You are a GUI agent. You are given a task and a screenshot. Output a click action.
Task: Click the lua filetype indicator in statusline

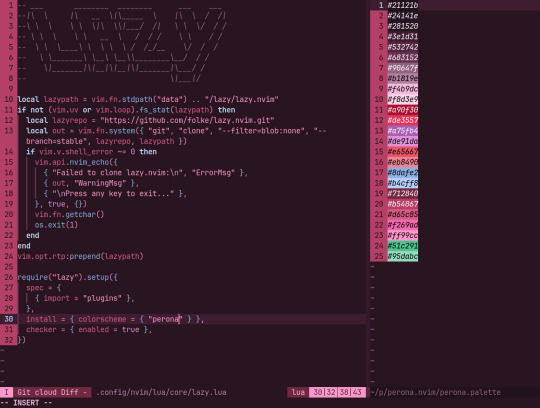[298, 392]
